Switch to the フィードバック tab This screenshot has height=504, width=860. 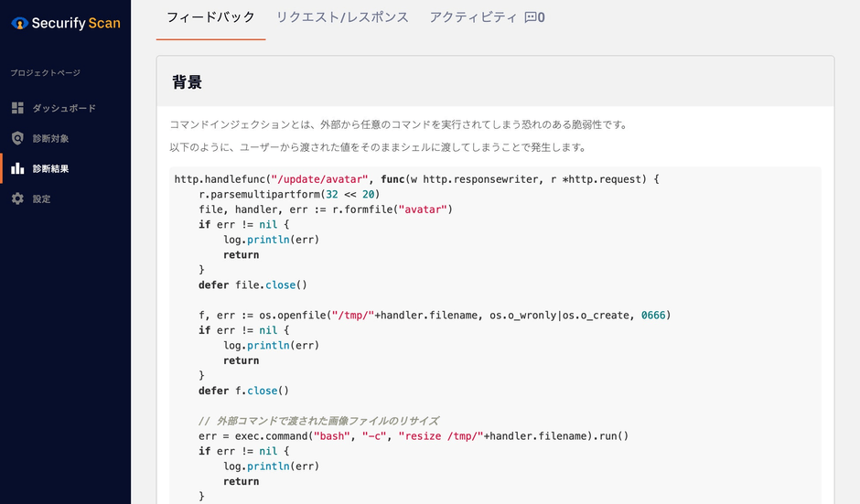210,16
